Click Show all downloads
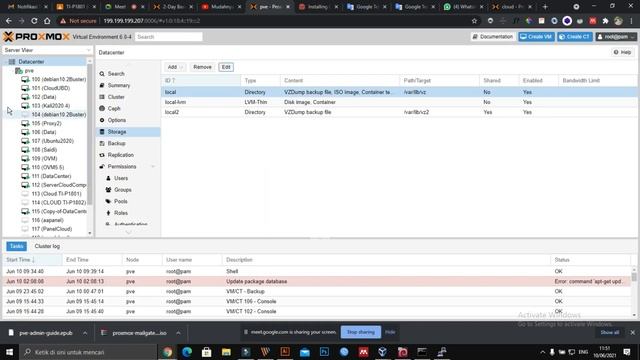Image resolution: width=640 pixels, height=360 pixels. 609,333
